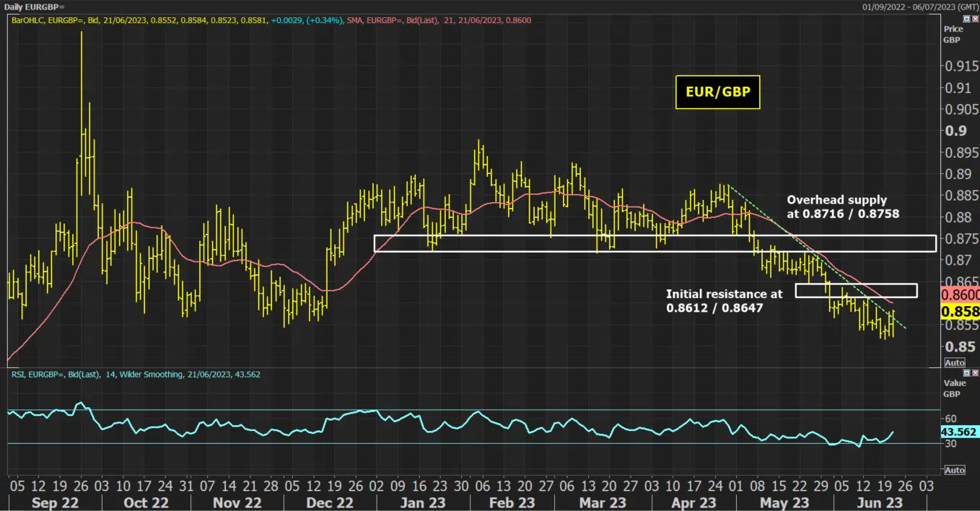
Task: Open the Daily EURGBP= interval title
Action: (x=34, y=6)
